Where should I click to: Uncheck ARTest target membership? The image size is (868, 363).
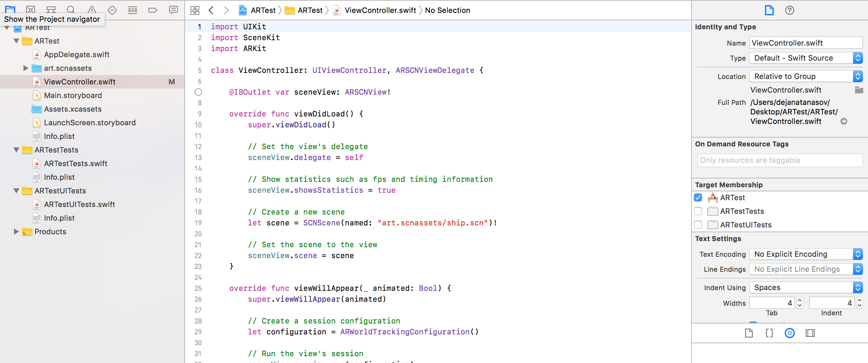[698, 198]
